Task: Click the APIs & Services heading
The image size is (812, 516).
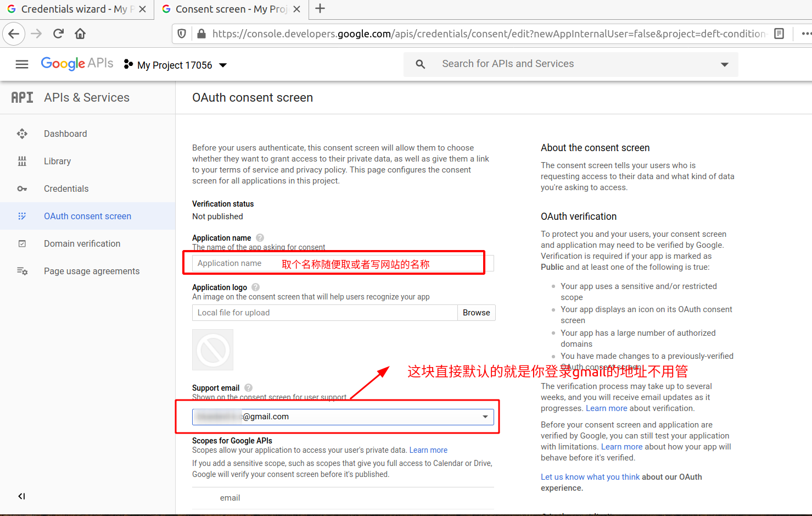Action: coord(87,97)
